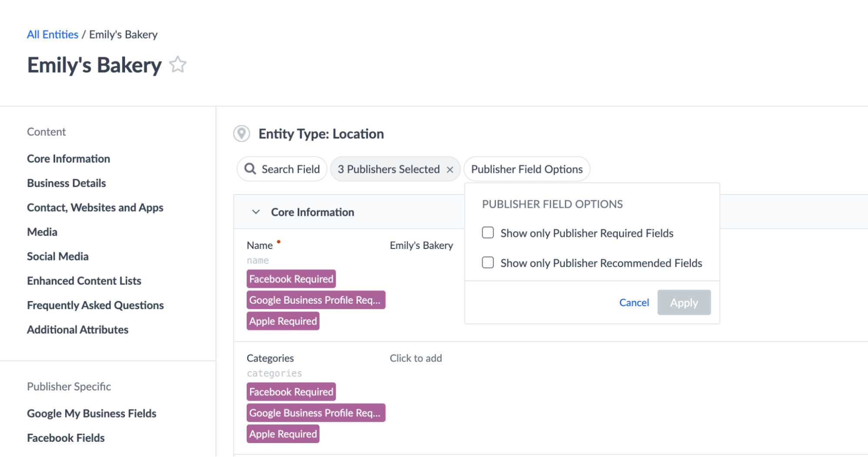Click the Search Field input
Viewport: 868px width, 457px height.
[282, 169]
